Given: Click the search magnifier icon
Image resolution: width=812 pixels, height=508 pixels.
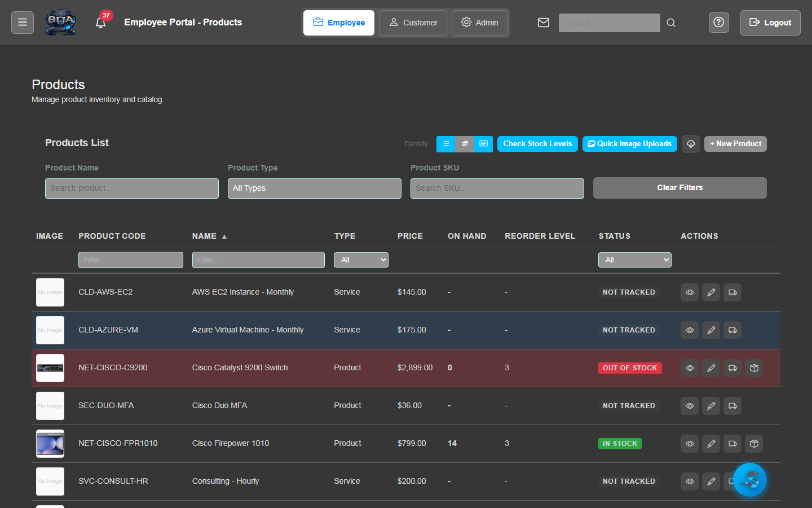Looking at the screenshot, I should click(670, 23).
